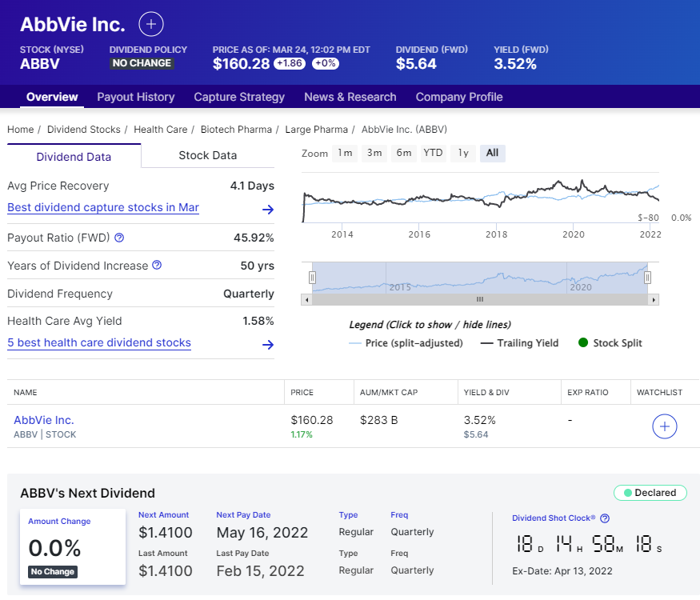Click the $283 B market cap value

tap(378, 420)
